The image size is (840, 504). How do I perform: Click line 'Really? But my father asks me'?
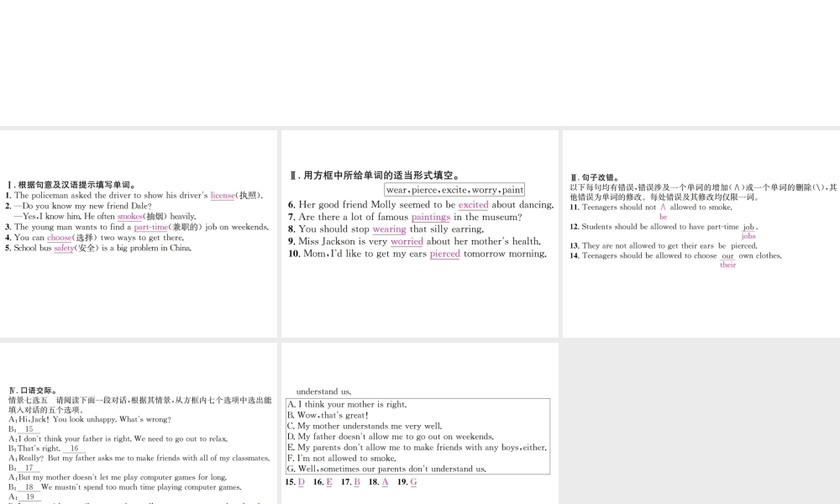click(139, 458)
